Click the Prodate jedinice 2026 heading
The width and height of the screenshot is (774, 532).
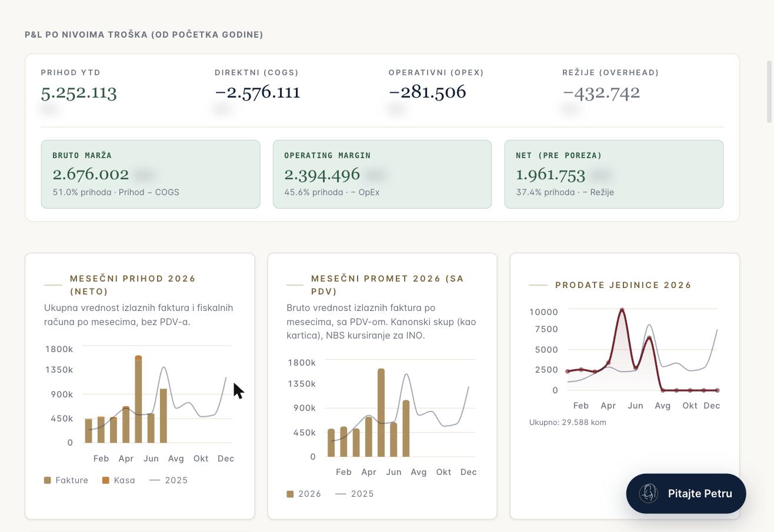click(623, 285)
